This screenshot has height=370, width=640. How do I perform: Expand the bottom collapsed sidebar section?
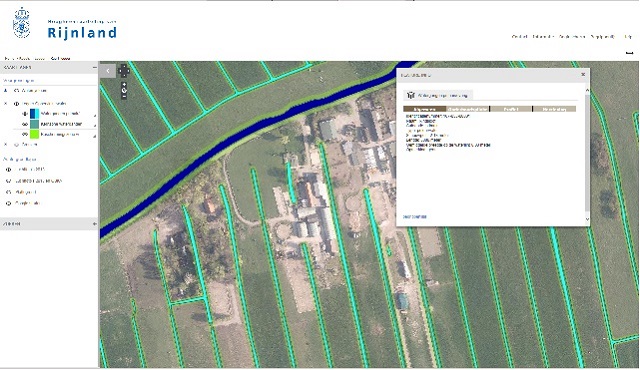tap(94, 224)
